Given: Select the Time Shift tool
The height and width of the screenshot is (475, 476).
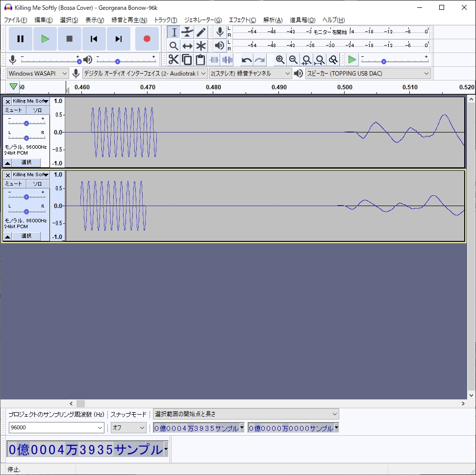Looking at the screenshot, I should pos(187,46).
